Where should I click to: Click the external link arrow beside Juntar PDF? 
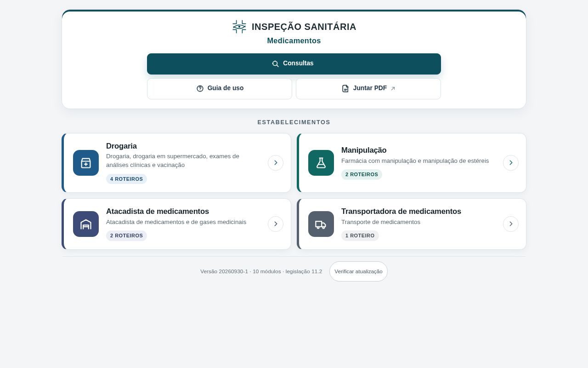[x=393, y=88]
